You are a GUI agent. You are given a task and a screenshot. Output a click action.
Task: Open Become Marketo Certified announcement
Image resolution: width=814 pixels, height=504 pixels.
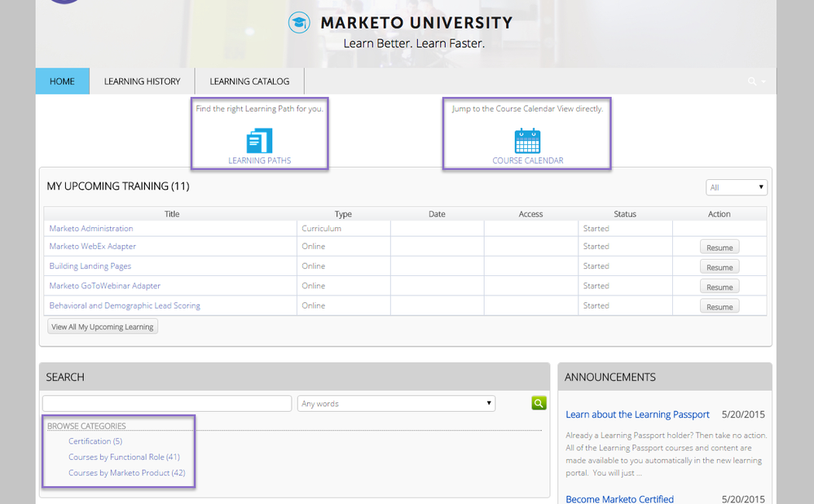pos(619,499)
